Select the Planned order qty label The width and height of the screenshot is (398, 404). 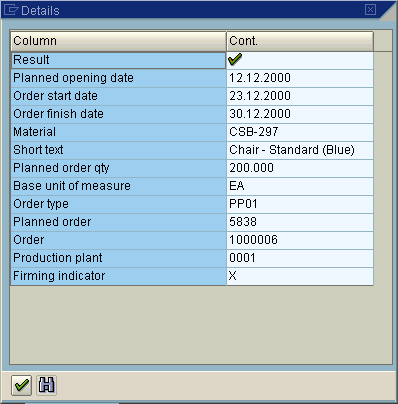click(118, 168)
